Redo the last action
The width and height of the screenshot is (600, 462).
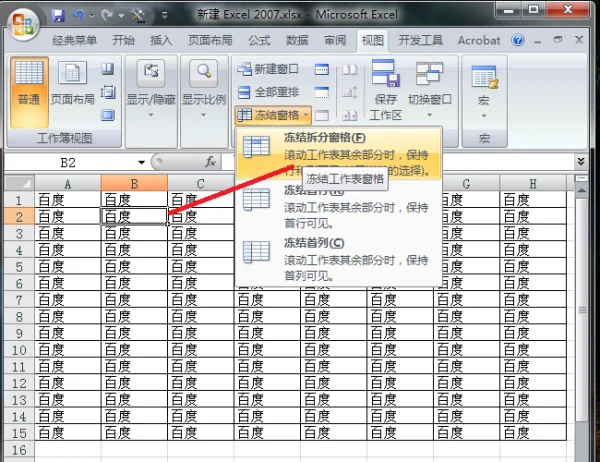tap(107, 15)
